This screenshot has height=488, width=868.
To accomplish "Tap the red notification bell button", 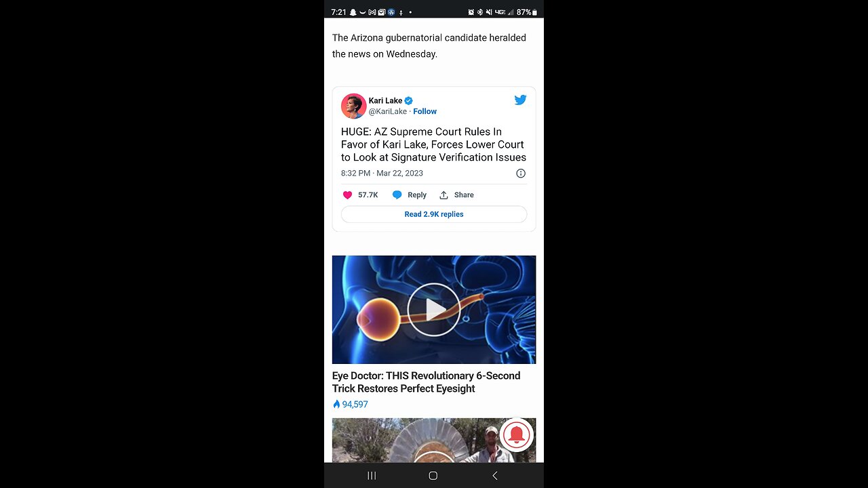I will coord(516,435).
